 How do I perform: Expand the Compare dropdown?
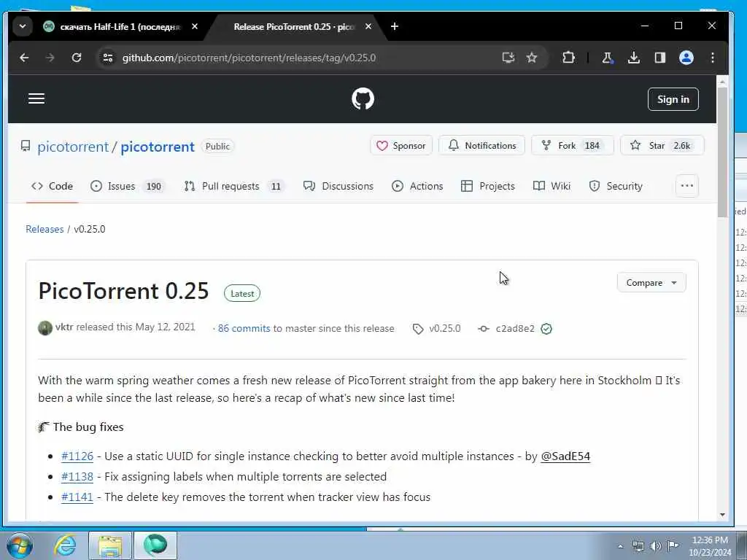651,283
